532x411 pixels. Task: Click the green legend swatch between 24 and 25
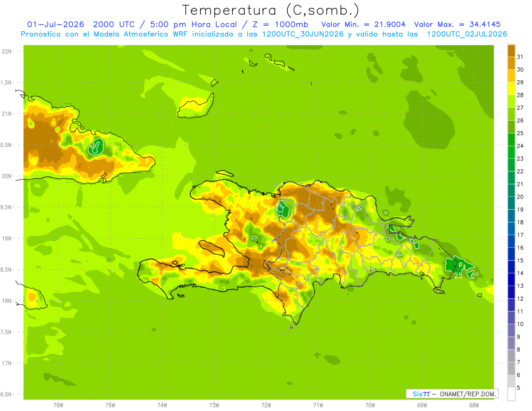(x=511, y=139)
